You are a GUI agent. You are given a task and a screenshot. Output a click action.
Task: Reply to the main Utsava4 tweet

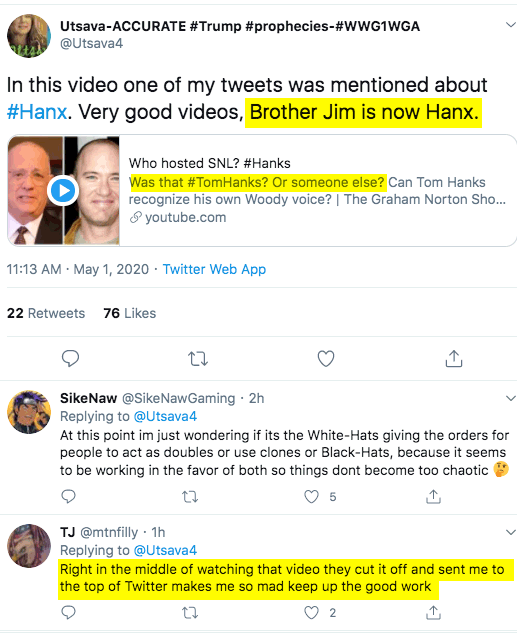click(x=70, y=358)
